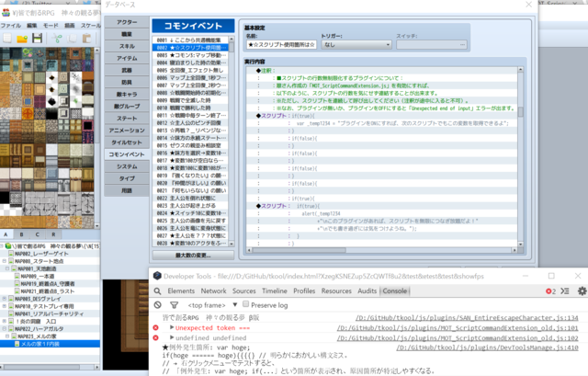Open the アクター database category

coord(127,22)
